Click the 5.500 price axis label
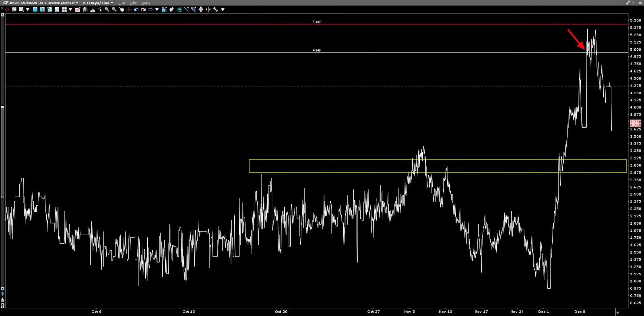644x316 pixels. tap(636, 20)
